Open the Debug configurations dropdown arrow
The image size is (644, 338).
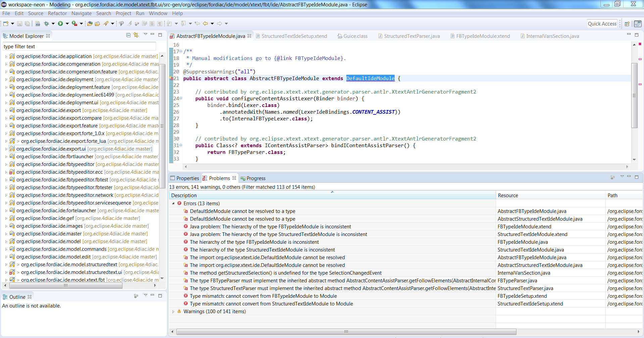pos(53,23)
